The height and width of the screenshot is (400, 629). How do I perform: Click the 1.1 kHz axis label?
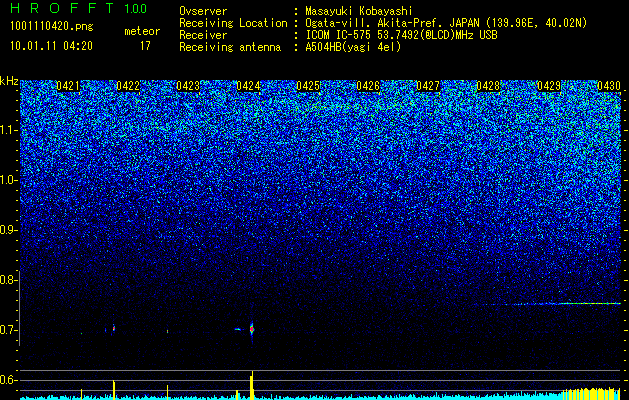8,130
